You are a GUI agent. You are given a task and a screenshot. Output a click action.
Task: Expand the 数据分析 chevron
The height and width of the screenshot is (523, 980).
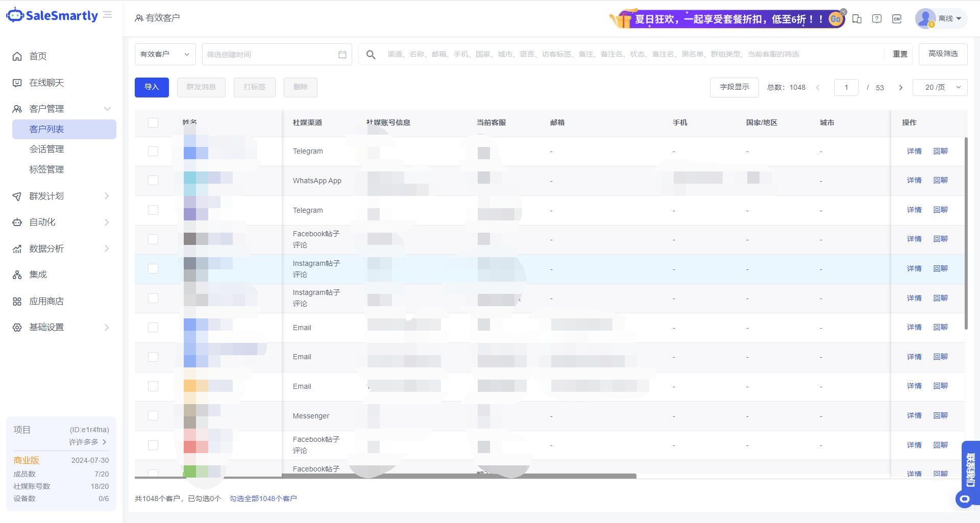coord(107,248)
